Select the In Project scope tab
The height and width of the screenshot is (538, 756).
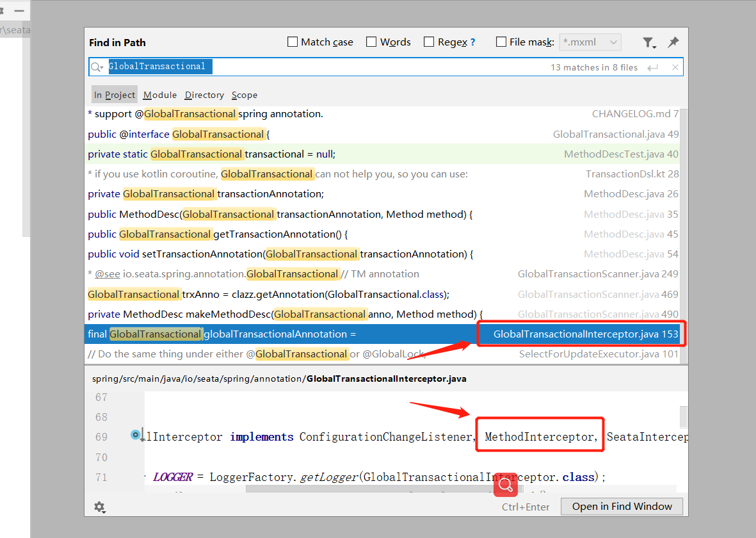point(115,95)
